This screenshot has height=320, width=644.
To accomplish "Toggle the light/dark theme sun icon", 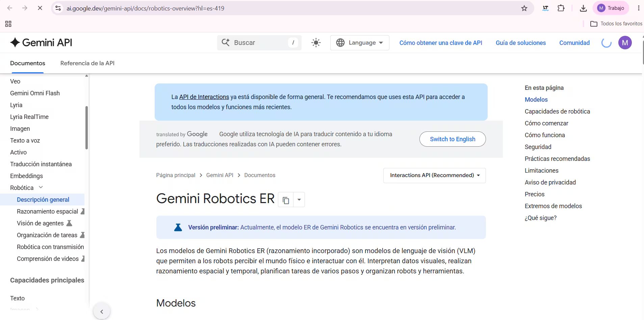I will pos(316,43).
